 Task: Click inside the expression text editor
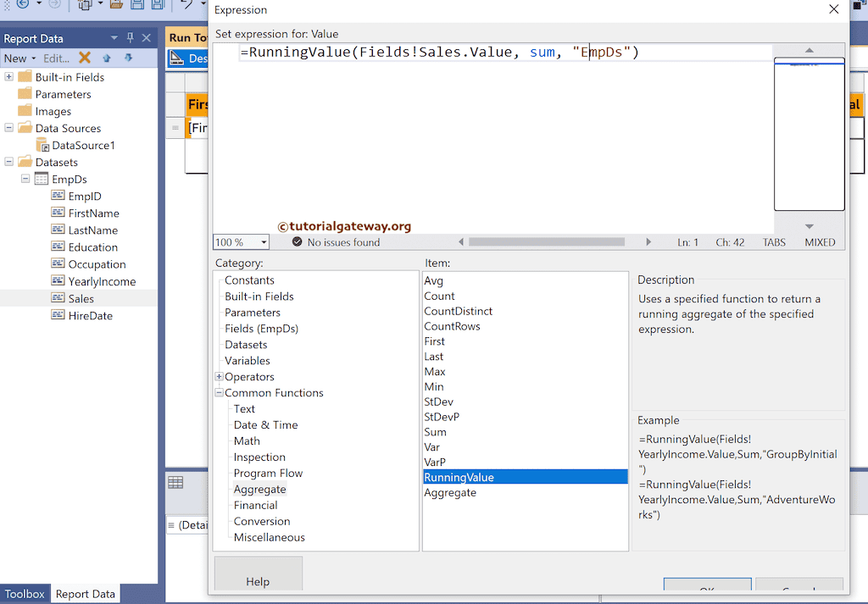492,136
